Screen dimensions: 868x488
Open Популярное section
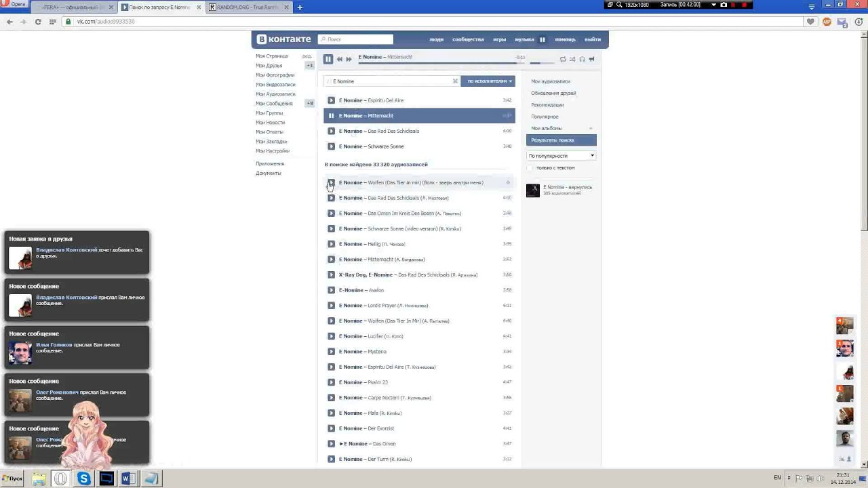(x=545, y=117)
